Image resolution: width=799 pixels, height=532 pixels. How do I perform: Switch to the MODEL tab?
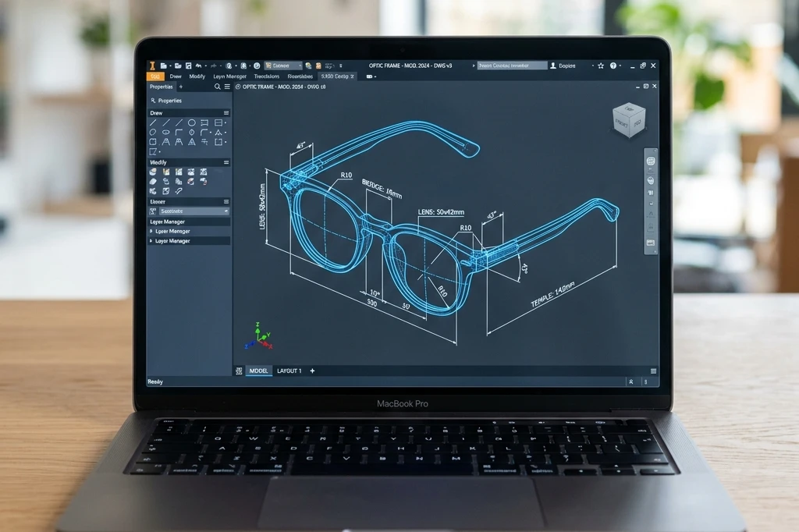pyautogui.click(x=258, y=371)
